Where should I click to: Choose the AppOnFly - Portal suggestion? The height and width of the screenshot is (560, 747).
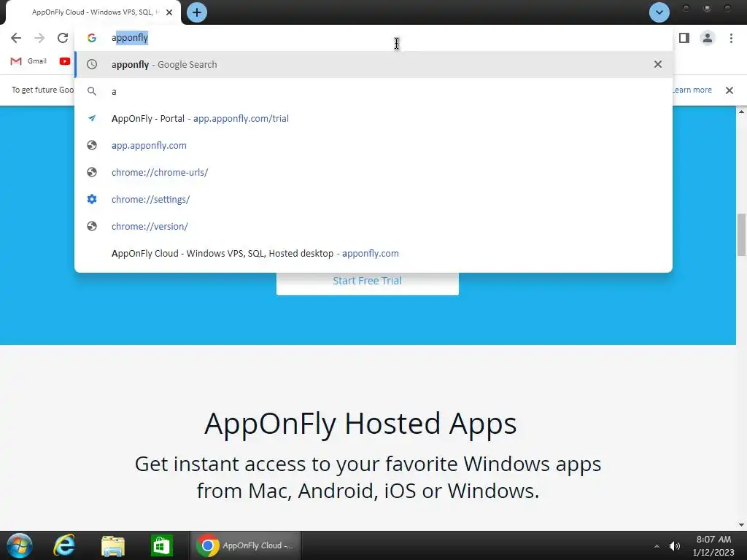pos(373,119)
